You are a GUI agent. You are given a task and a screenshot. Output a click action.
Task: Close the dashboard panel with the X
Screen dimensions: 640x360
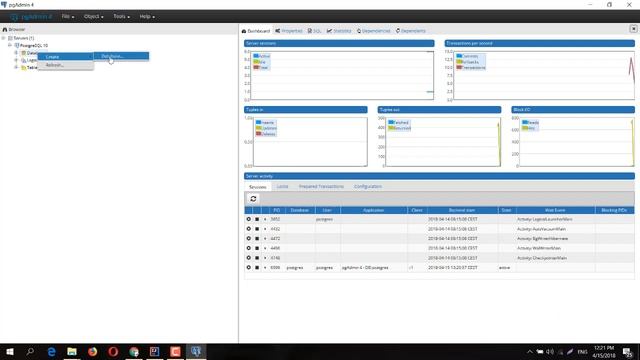[x=633, y=29]
